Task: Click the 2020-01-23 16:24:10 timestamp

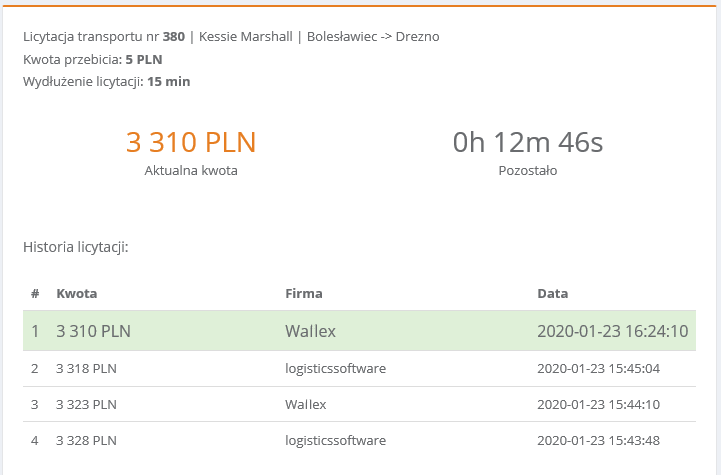Action: 612,331
